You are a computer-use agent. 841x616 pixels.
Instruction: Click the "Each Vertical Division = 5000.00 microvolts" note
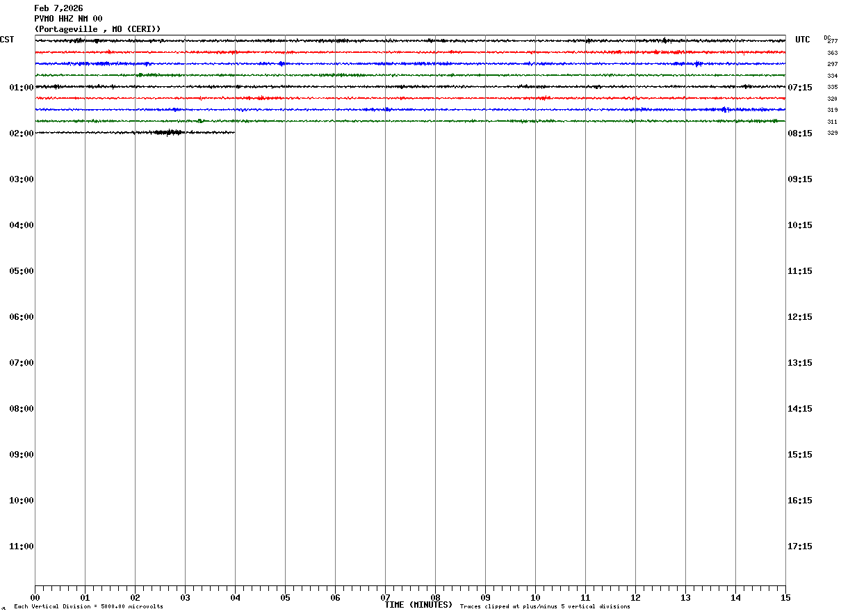pyautogui.click(x=88, y=607)
